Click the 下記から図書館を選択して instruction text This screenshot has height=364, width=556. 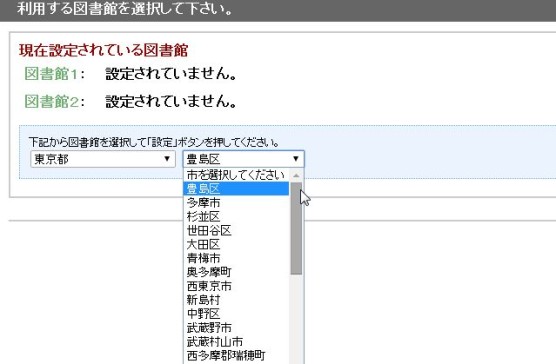pos(154,142)
